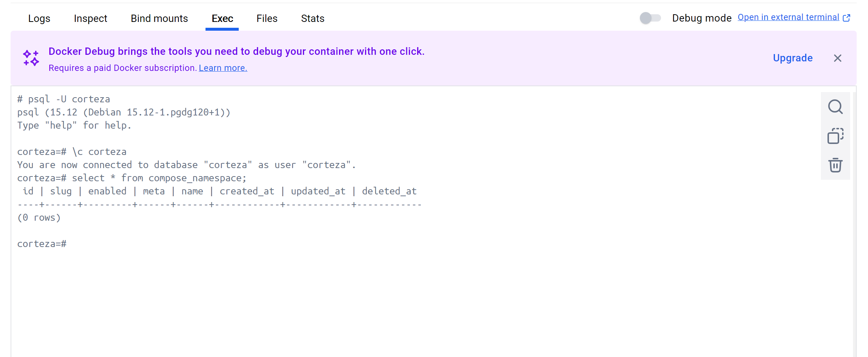The image size is (868, 357).
Task: Click the external link arrow icon
Action: 847,18
